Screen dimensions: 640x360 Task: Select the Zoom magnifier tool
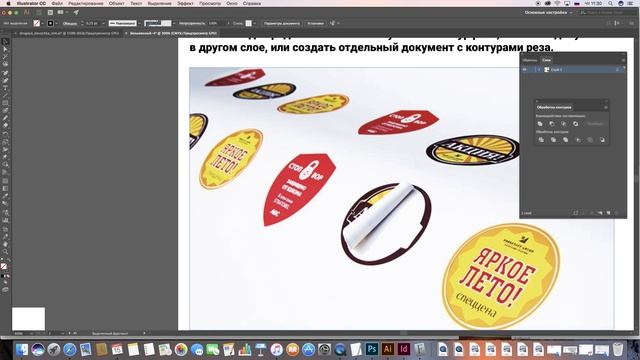[x=5, y=252]
